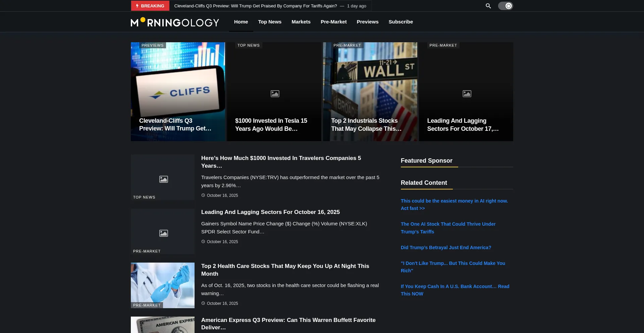
Task: Open the Home menu item
Action: click(x=241, y=22)
